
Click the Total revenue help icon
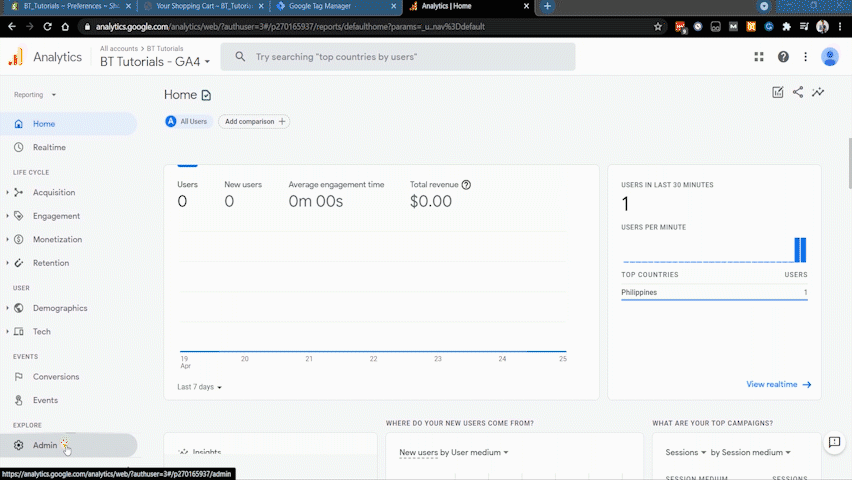click(x=466, y=185)
